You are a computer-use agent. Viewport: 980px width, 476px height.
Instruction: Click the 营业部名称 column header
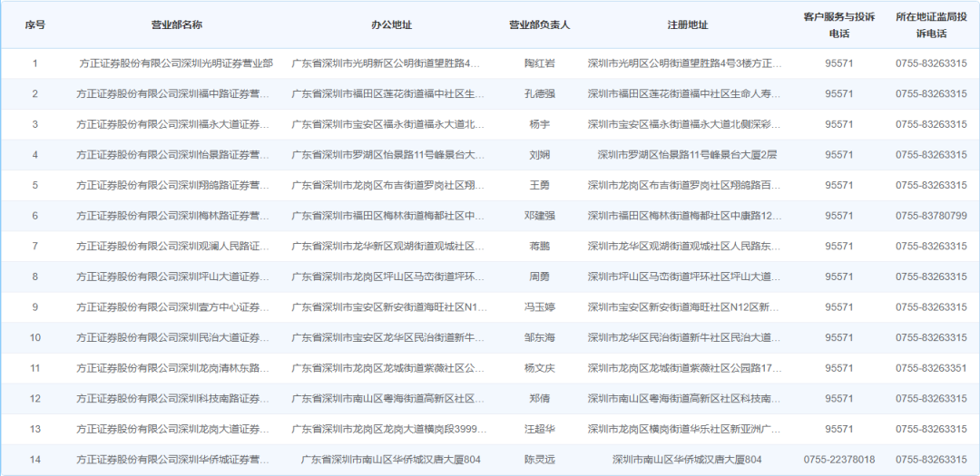pos(177,25)
